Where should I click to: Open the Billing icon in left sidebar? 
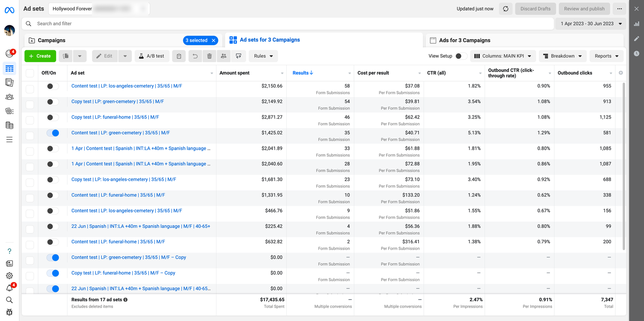[9, 125]
